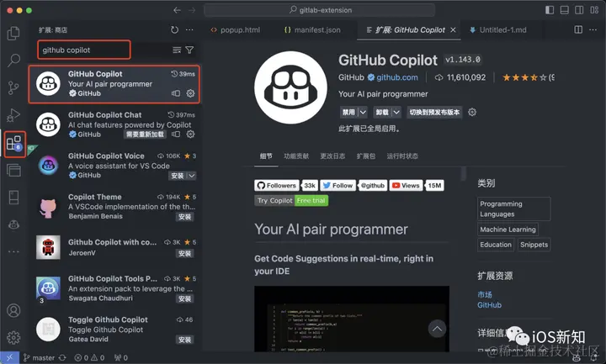The image size is (606, 364).
Task: Click the extension search field containing github copilot
Action: point(84,50)
